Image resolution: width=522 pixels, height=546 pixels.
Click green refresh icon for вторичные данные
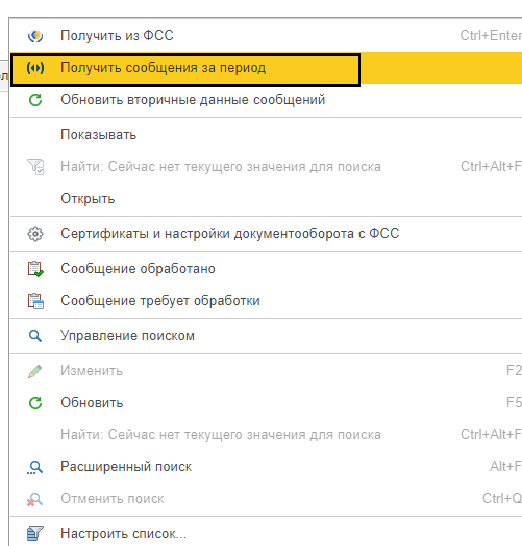pos(35,100)
